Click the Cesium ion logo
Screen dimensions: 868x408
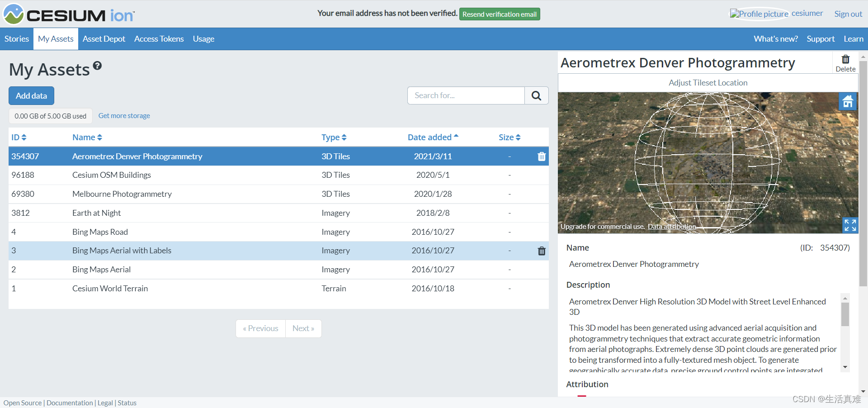coord(69,14)
